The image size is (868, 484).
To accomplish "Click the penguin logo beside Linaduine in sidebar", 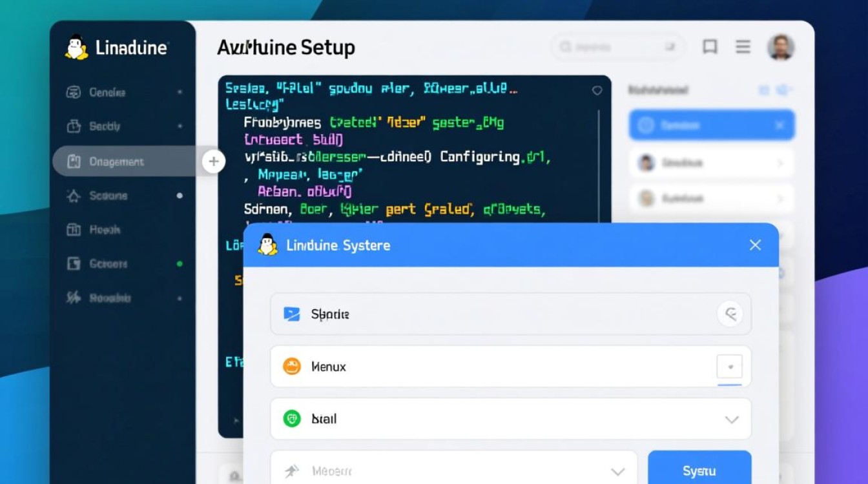I will click(x=76, y=48).
